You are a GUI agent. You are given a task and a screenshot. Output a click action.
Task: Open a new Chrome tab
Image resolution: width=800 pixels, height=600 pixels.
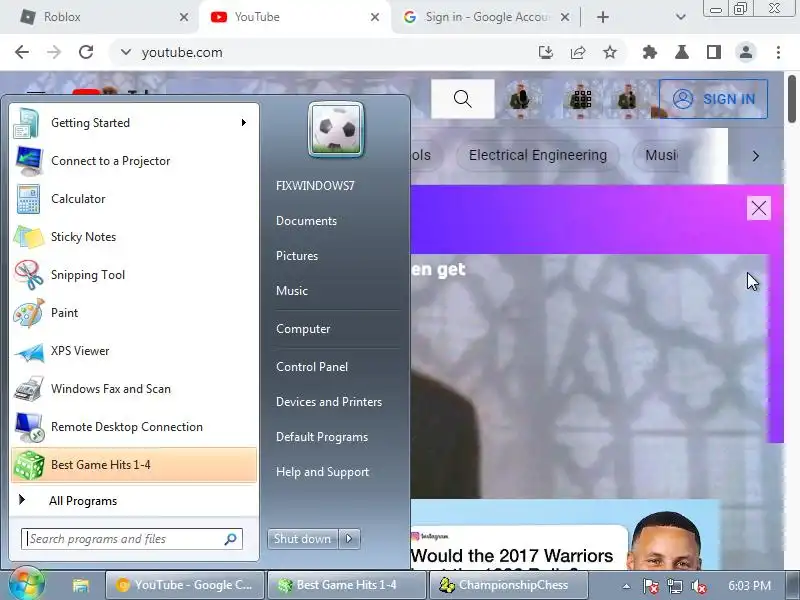click(x=603, y=17)
